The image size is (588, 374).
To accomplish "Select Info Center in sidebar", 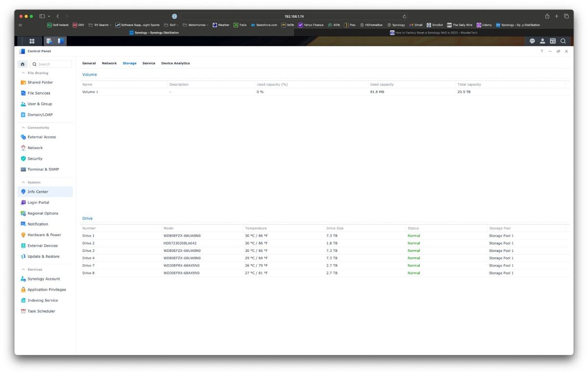I will [x=45, y=192].
